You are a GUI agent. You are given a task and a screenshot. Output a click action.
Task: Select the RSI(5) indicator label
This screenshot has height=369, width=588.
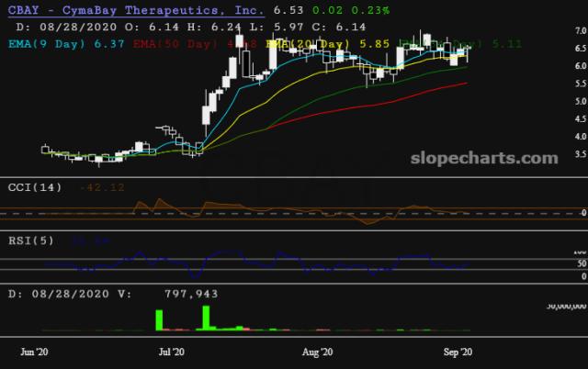pyautogui.click(x=31, y=240)
